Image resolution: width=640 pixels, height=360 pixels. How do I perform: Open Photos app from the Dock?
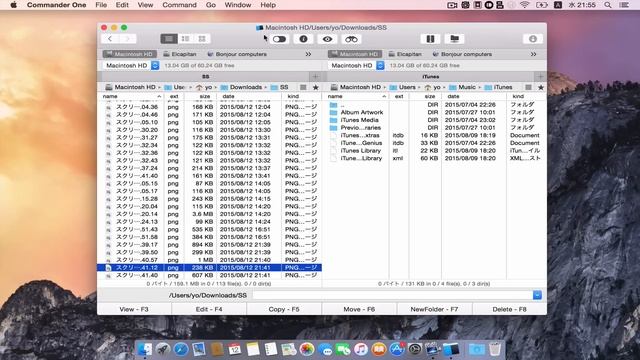click(307, 349)
